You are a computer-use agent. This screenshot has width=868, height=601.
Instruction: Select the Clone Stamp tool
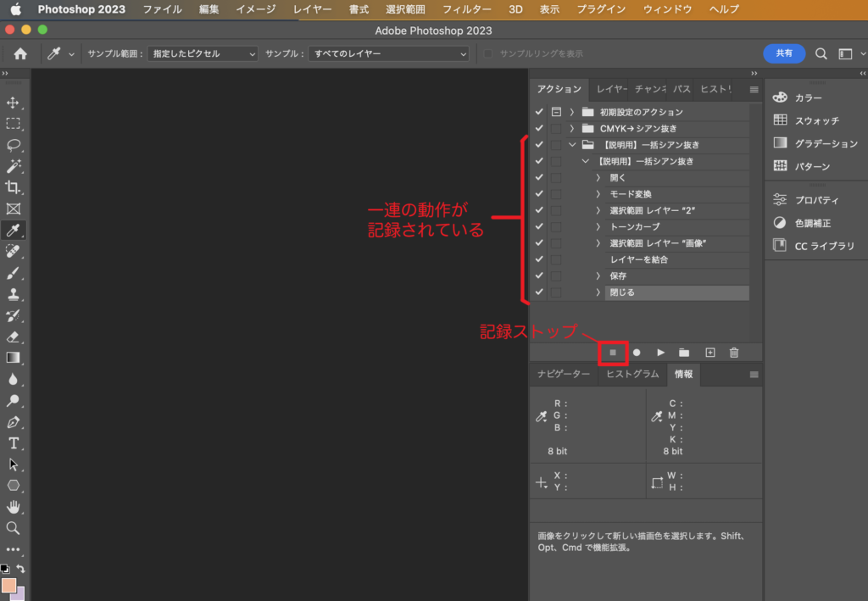point(13,294)
